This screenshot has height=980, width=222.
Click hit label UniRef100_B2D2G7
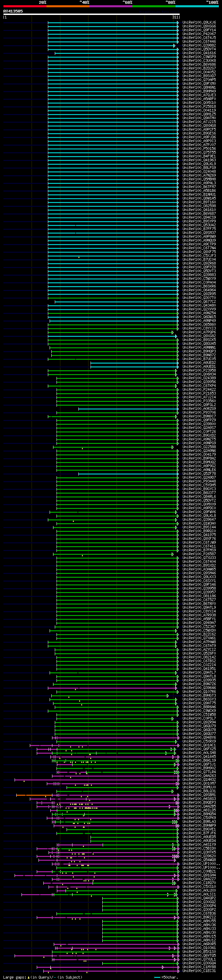point(199,68)
